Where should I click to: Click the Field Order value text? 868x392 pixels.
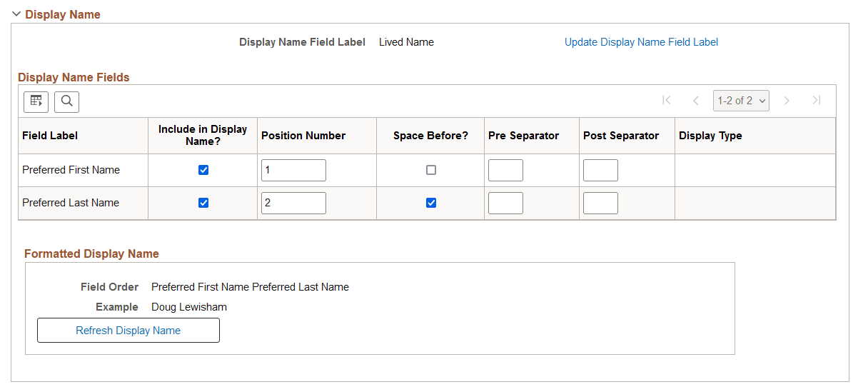coord(250,287)
